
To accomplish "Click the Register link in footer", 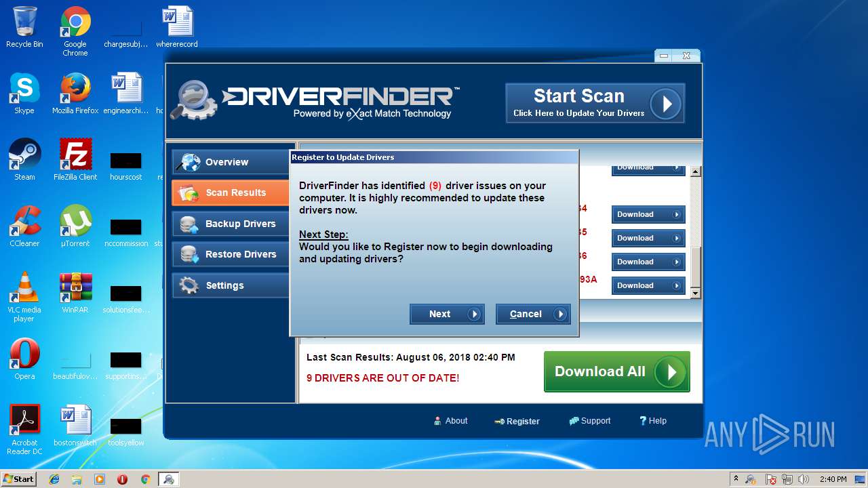I will pos(517,421).
